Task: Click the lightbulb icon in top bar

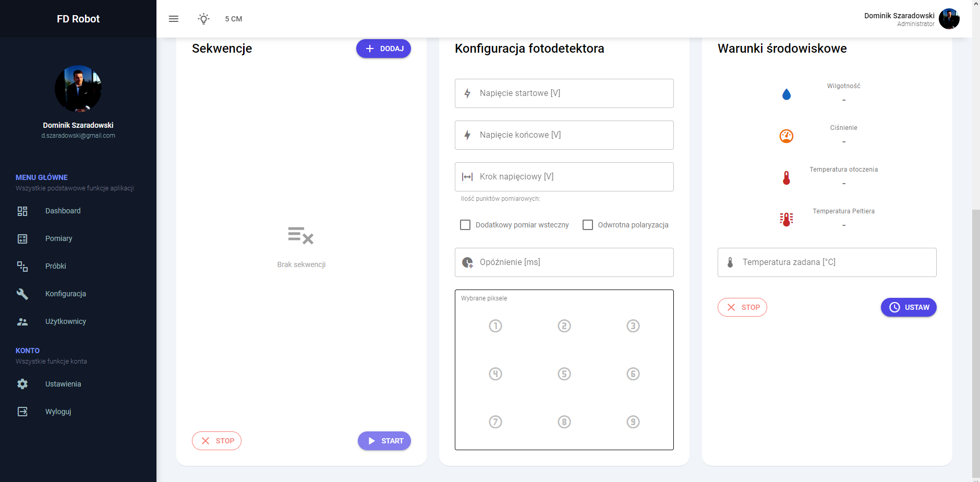Action: tap(203, 19)
